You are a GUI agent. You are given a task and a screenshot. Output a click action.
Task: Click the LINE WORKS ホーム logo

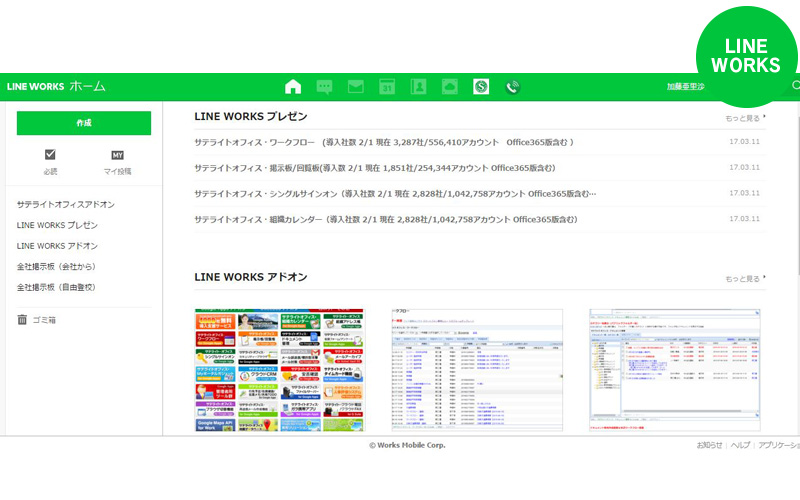[56, 86]
